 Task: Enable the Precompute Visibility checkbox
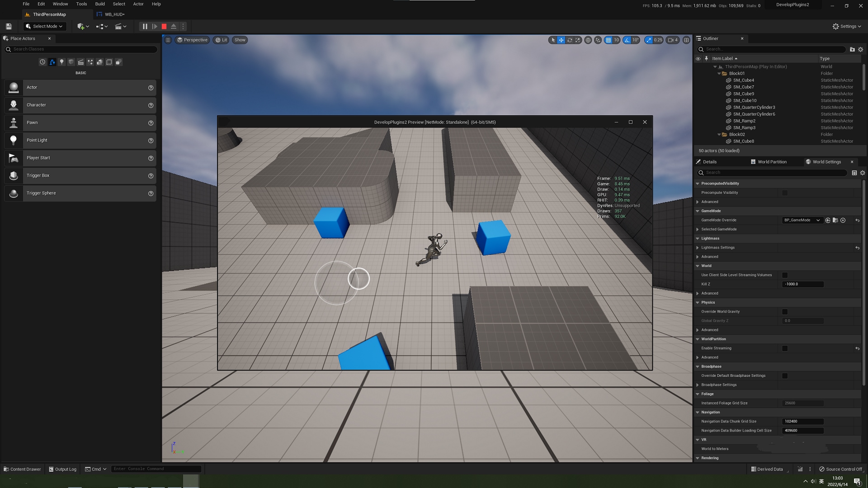(x=785, y=193)
